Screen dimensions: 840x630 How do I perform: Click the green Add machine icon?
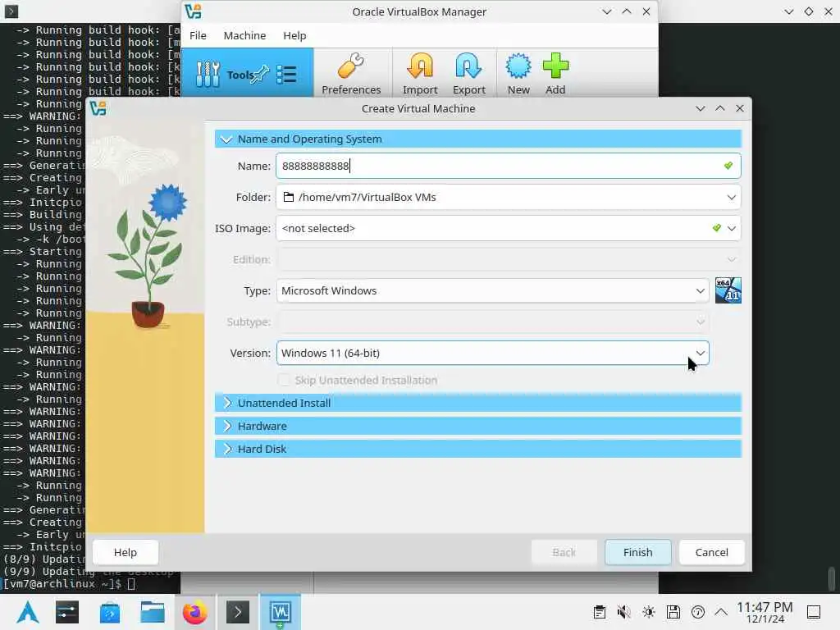555,73
